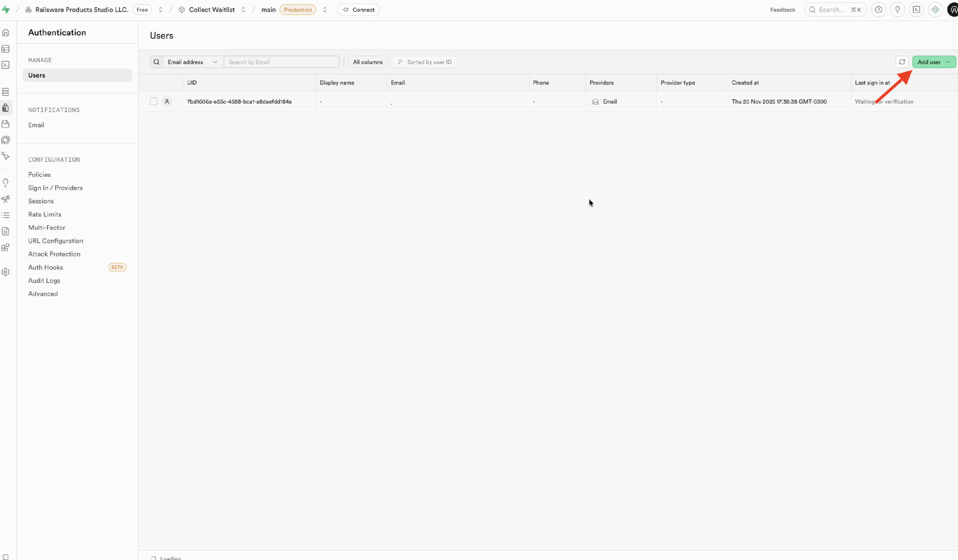
Task: Open Project Settings gear icon
Action: pos(6,272)
